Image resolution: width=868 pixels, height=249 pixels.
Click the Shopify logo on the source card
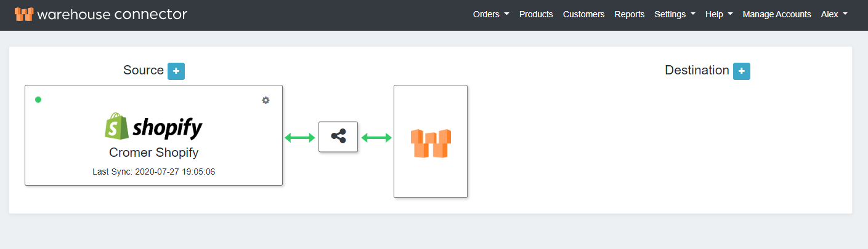coord(153,127)
